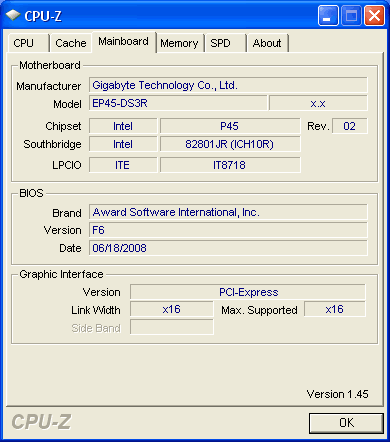Viewport: 390px width, 442px height.
Task: Switch to the CPU tab
Action: 29,43
